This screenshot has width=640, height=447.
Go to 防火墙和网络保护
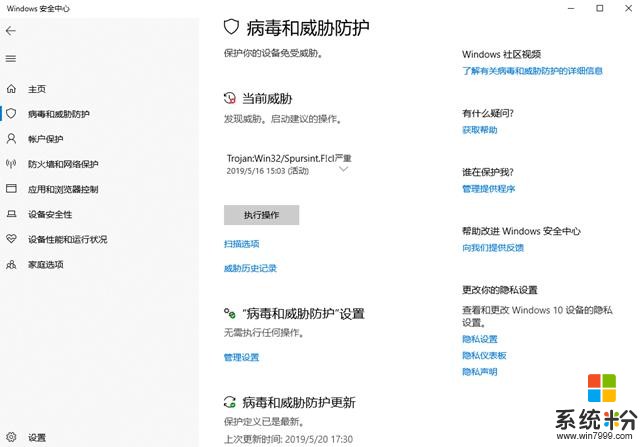click(x=63, y=164)
